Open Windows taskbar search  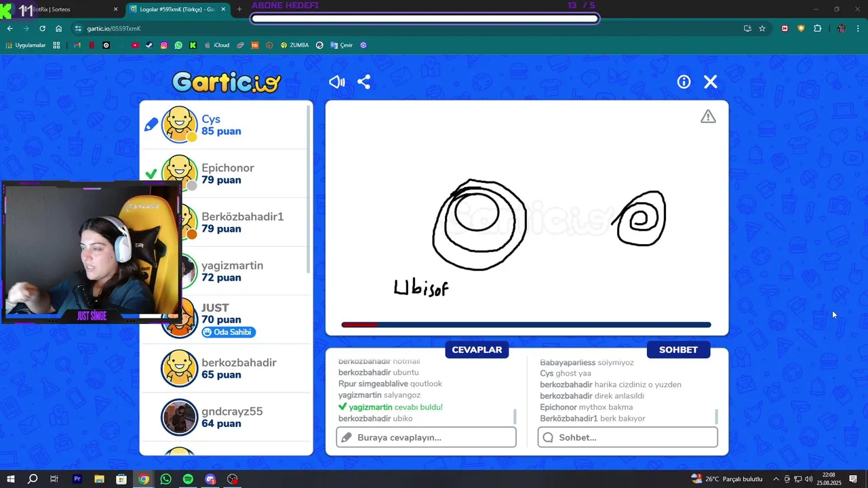coord(33,479)
